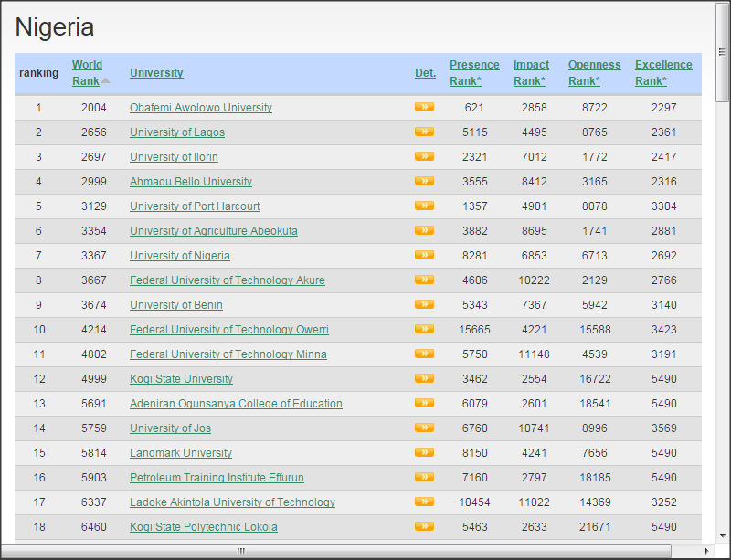Open details for University of Lagos
Viewport: 731px width, 560px height.
point(423,132)
